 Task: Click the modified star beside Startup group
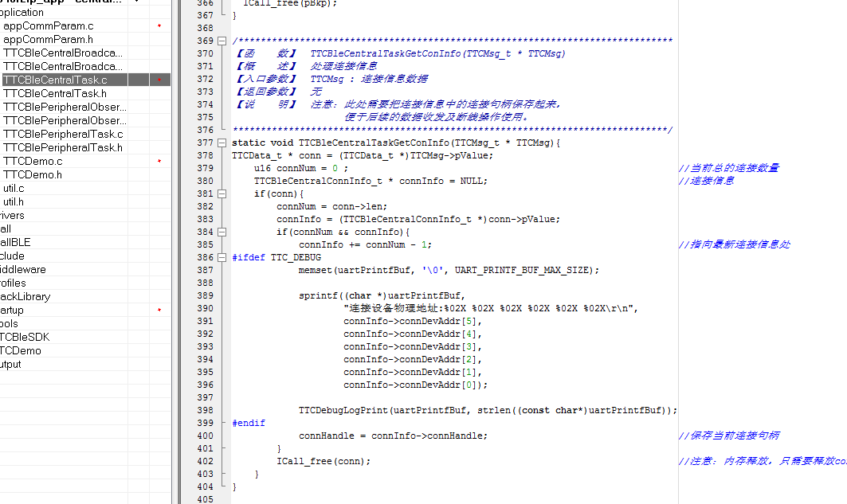[x=159, y=311]
